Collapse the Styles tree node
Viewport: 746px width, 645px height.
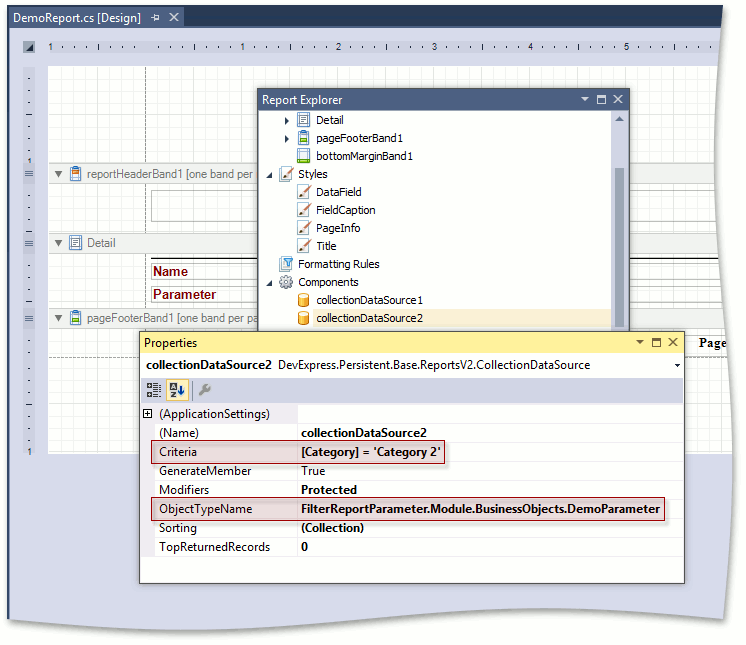pyautogui.click(x=270, y=174)
